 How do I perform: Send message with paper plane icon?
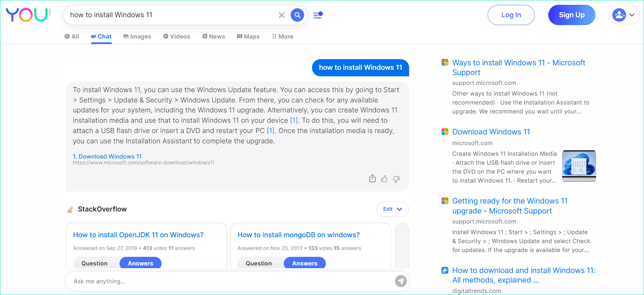tap(401, 281)
